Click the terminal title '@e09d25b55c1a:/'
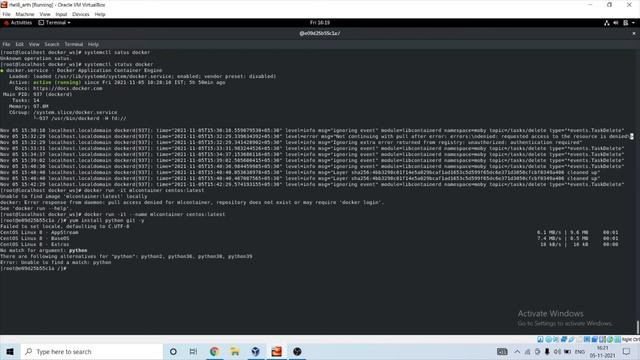 320,33
